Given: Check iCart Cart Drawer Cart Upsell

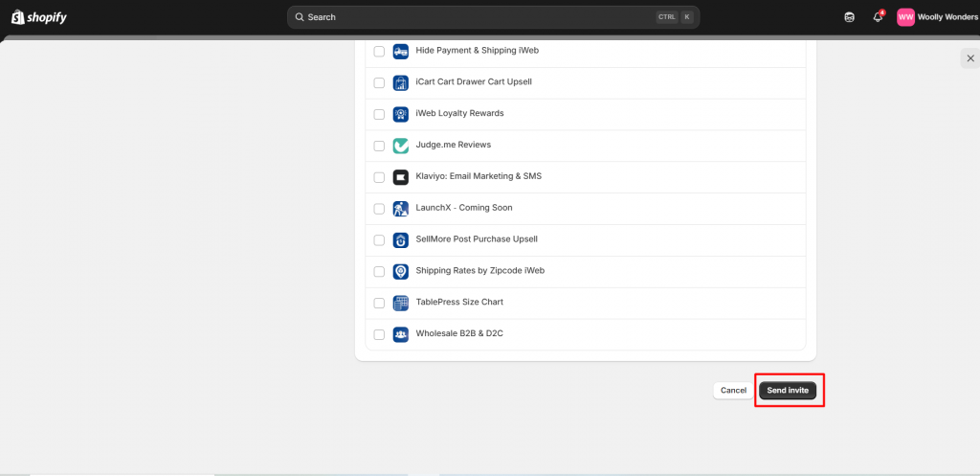Looking at the screenshot, I should pos(379,82).
